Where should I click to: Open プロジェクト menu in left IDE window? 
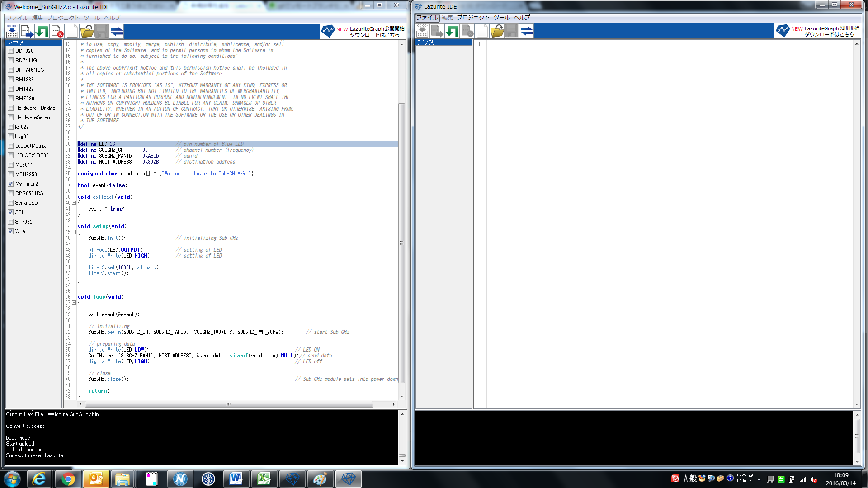(63, 18)
